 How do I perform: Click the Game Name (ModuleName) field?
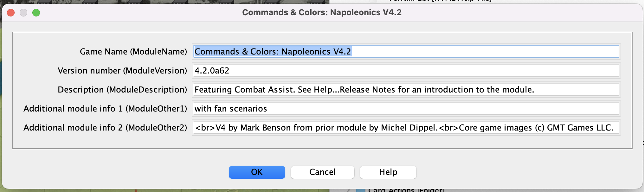click(x=406, y=52)
